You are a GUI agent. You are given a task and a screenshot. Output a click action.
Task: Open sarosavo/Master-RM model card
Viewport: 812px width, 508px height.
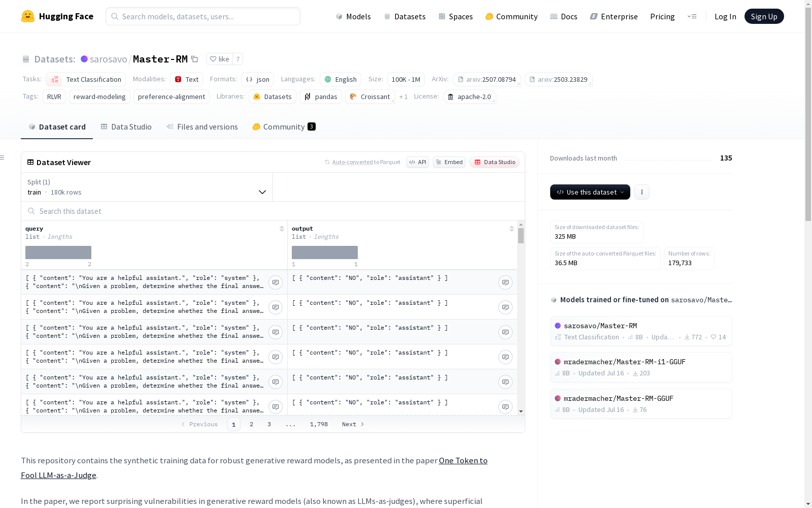641,331
